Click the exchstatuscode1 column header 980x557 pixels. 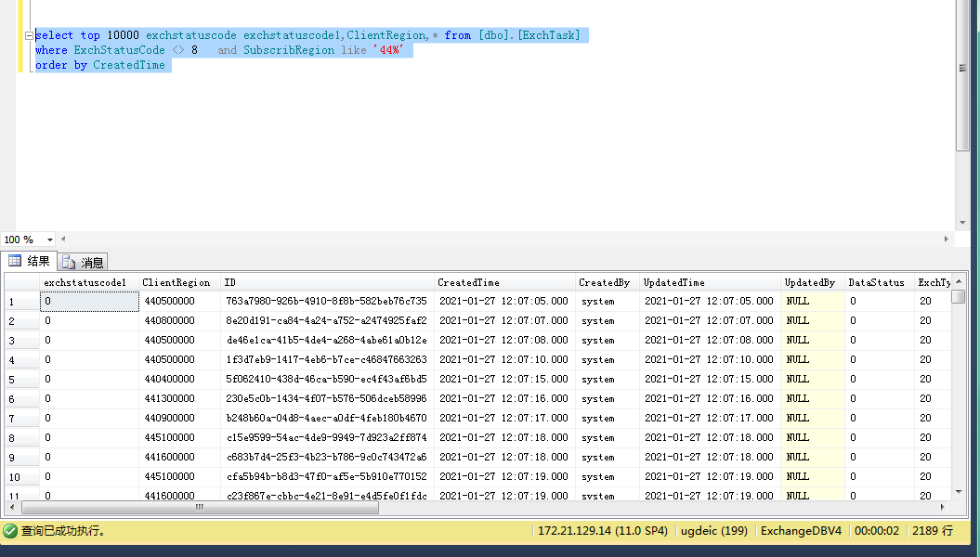pos(89,282)
